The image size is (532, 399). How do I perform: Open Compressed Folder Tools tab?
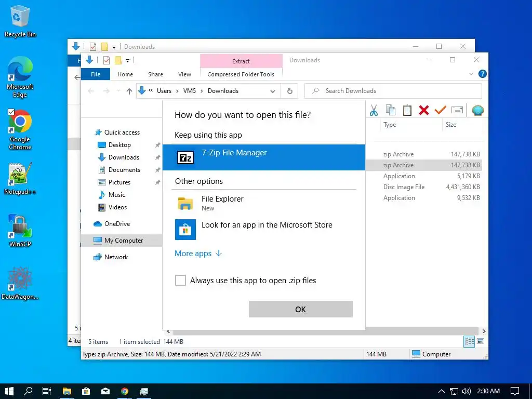click(x=241, y=74)
